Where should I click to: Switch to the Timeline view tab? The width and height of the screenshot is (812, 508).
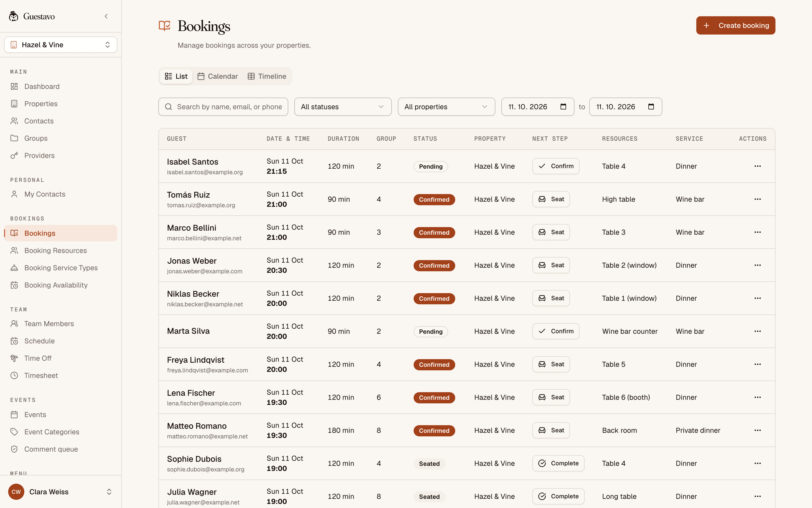point(267,76)
